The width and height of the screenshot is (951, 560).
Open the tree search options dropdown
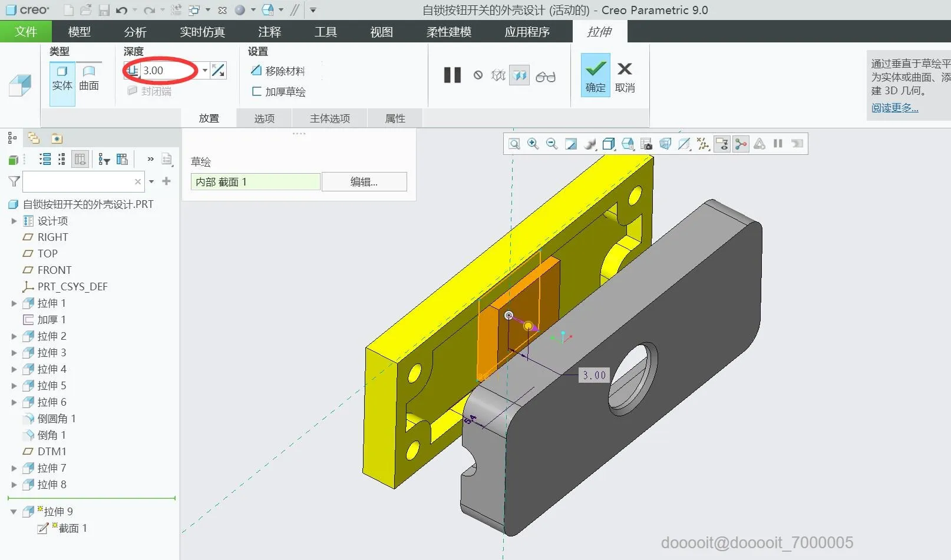[151, 181]
